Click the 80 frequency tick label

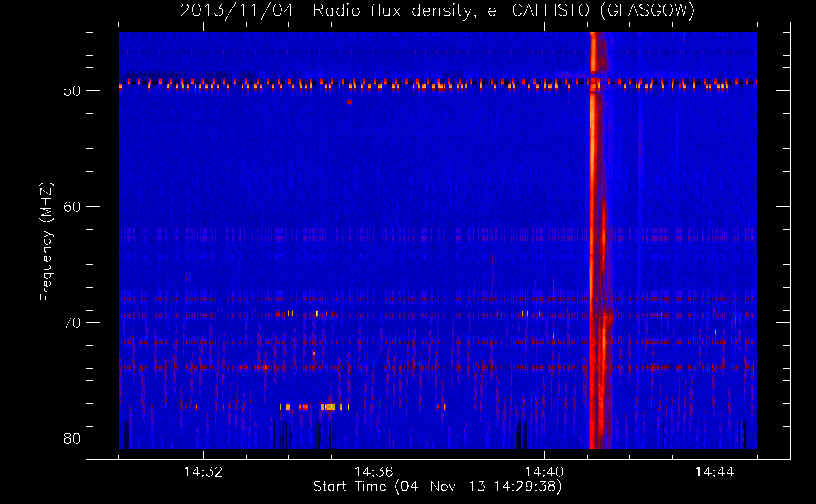[x=72, y=438]
